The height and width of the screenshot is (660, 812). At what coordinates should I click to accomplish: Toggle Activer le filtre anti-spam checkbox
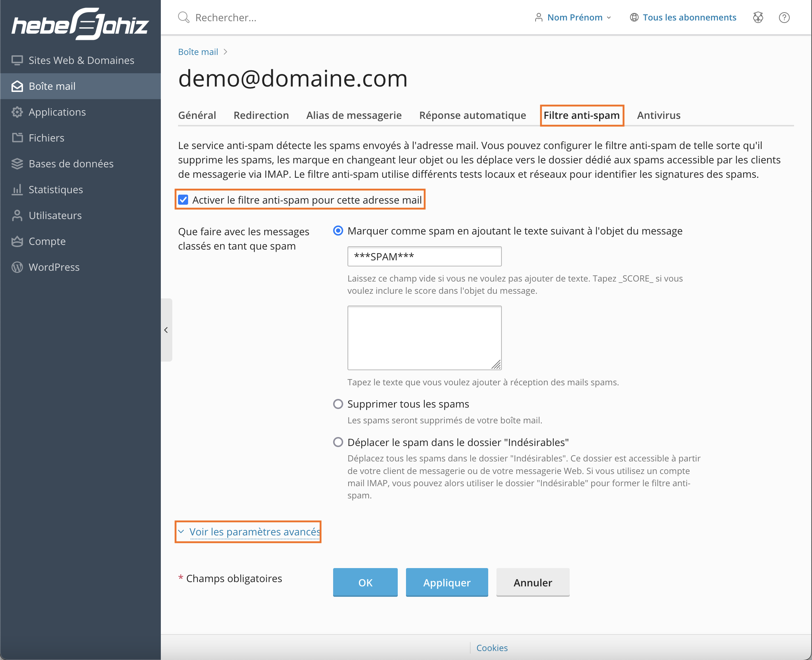pos(183,200)
